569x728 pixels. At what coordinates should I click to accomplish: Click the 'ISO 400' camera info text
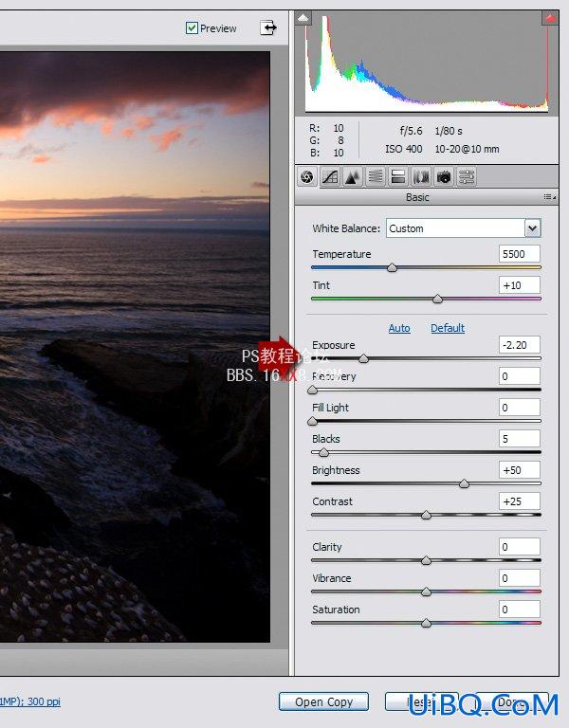click(x=404, y=149)
